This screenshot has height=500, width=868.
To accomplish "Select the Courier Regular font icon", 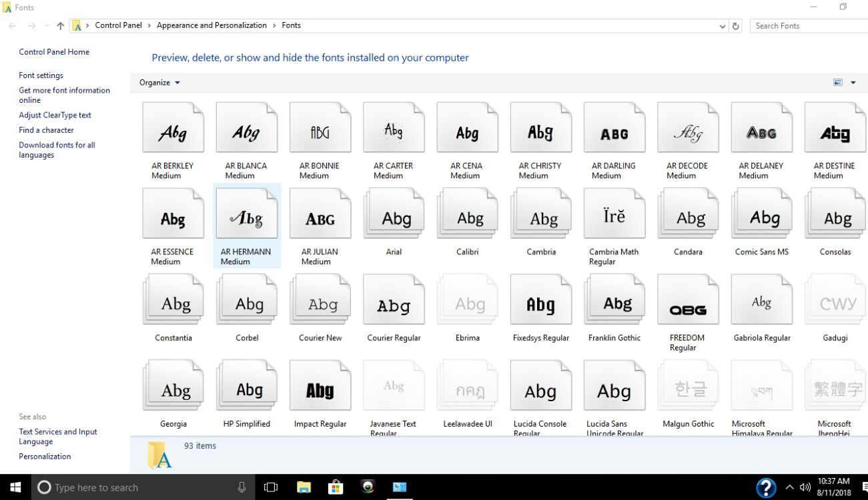I will (394, 300).
